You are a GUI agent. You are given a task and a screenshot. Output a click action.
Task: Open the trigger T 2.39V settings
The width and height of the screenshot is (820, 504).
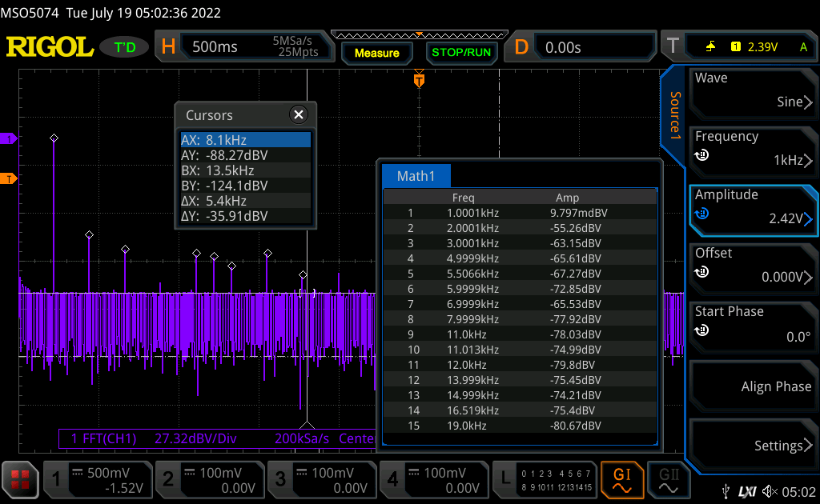pyautogui.click(x=738, y=47)
